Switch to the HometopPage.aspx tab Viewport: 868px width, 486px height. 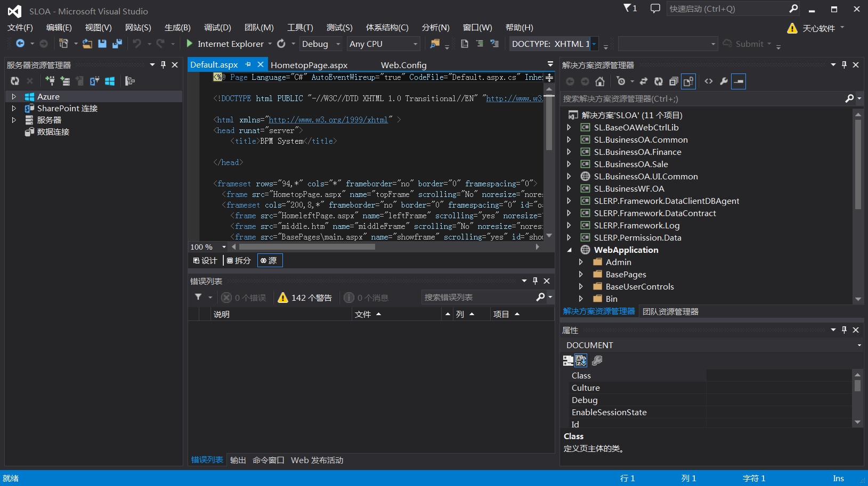(x=309, y=65)
